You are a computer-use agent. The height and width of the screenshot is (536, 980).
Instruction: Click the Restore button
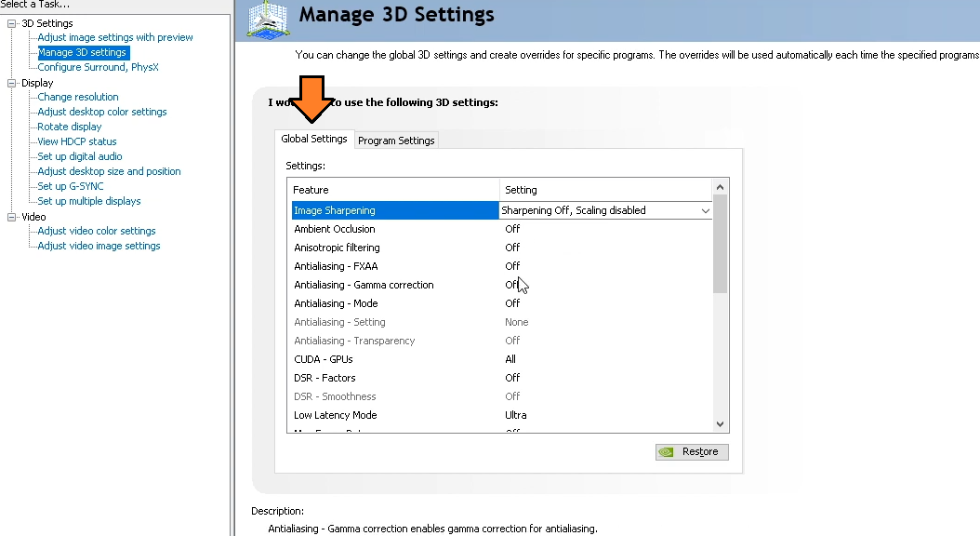pos(692,451)
